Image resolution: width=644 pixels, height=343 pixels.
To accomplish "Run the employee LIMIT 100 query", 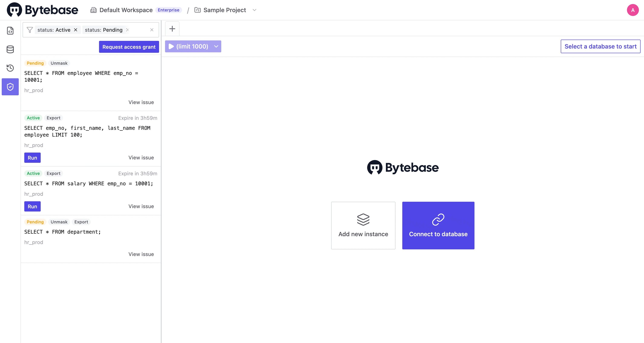I will point(32,158).
